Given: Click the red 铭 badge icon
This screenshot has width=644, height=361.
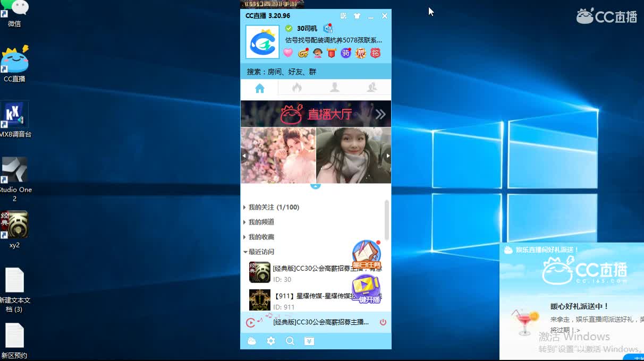Looking at the screenshot, I should point(376,53).
